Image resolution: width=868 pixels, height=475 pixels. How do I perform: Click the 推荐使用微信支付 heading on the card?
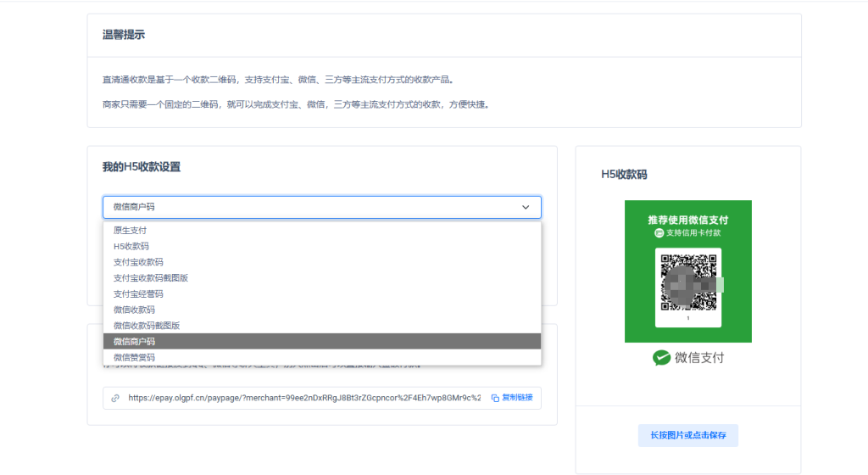coord(688,220)
